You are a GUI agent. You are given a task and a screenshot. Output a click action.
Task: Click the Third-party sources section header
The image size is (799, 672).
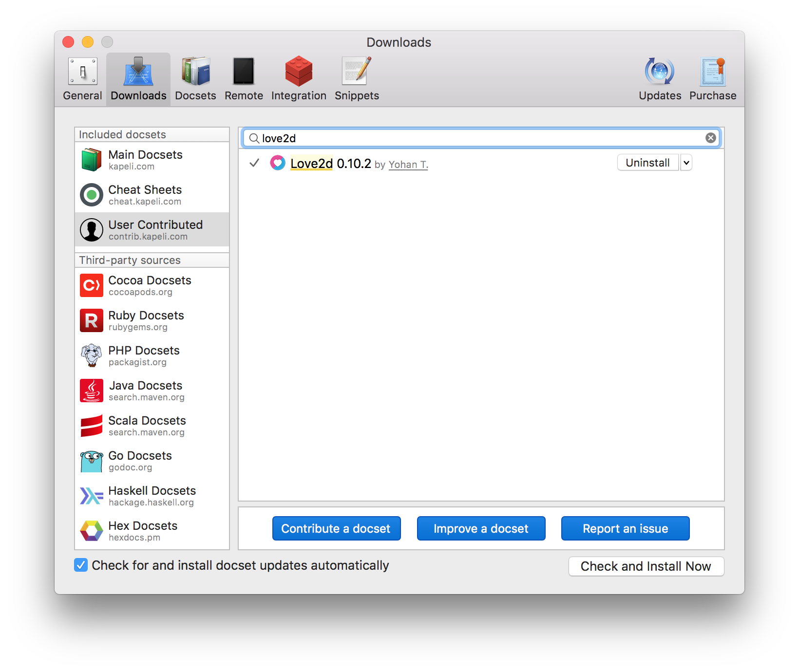152,260
